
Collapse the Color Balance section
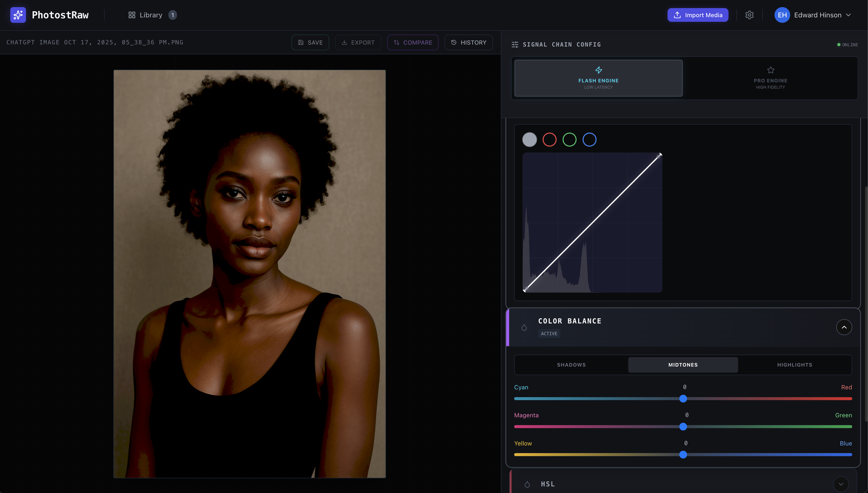click(x=844, y=327)
